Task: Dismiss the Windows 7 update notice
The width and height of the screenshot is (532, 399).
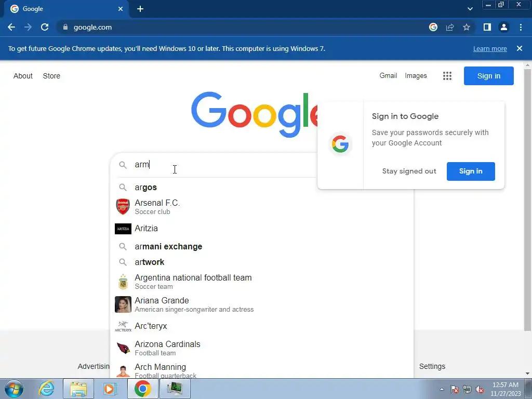Action: [x=520, y=48]
